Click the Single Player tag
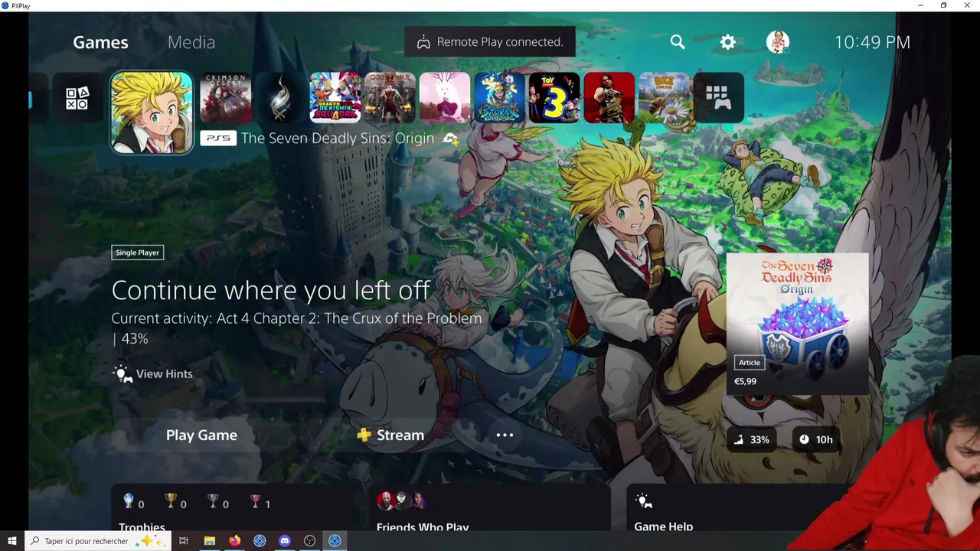The image size is (980, 551). coord(138,253)
